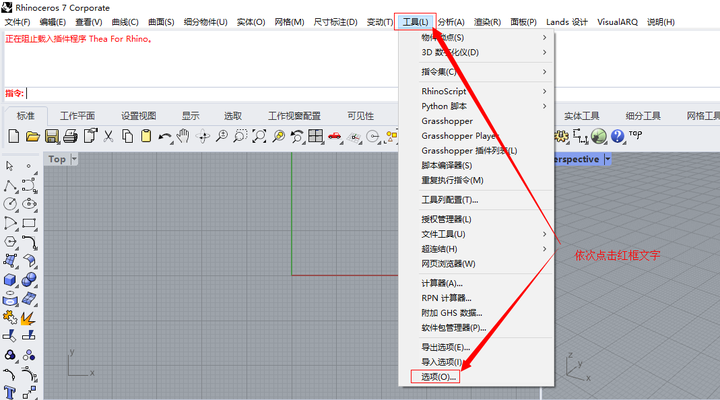Open the 分析(A) menu
This screenshot has height=400, width=720.
450,22
